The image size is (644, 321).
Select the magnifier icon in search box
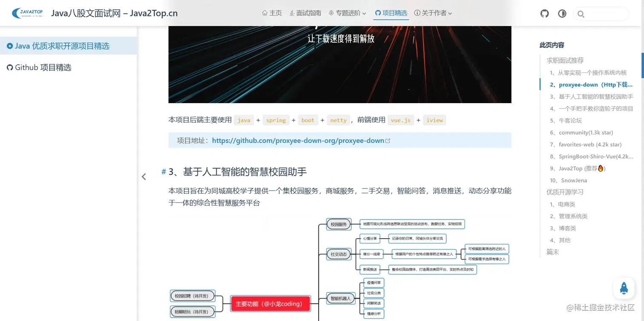pos(581,14)
